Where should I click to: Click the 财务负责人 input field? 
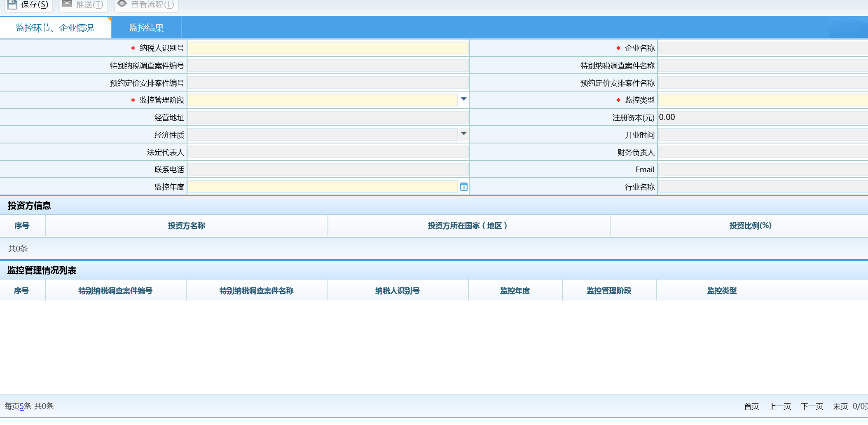[763, 152]
